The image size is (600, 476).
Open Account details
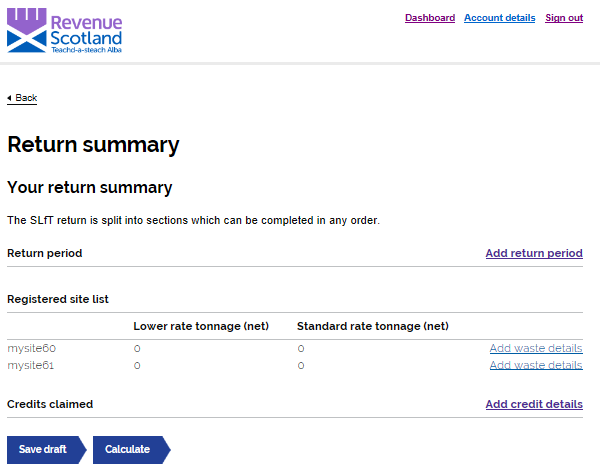pyautogui.click(x=499, y=18)
